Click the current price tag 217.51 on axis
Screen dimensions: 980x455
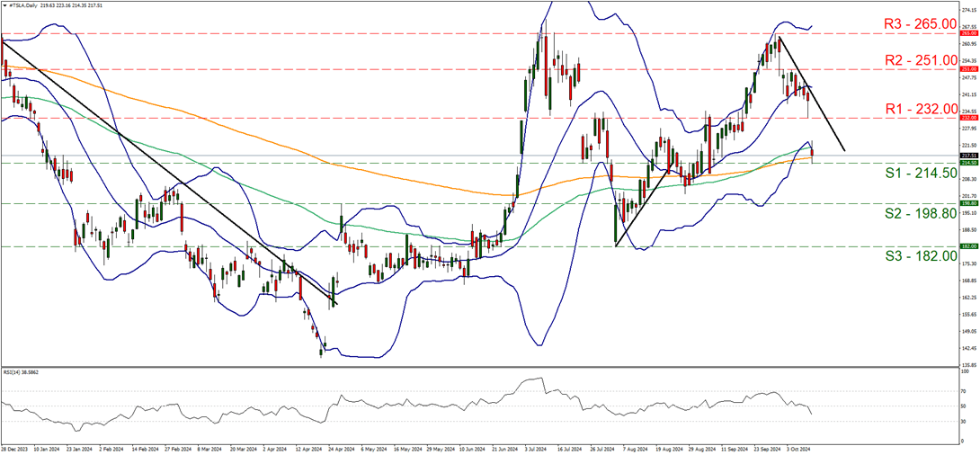(968, 156)
